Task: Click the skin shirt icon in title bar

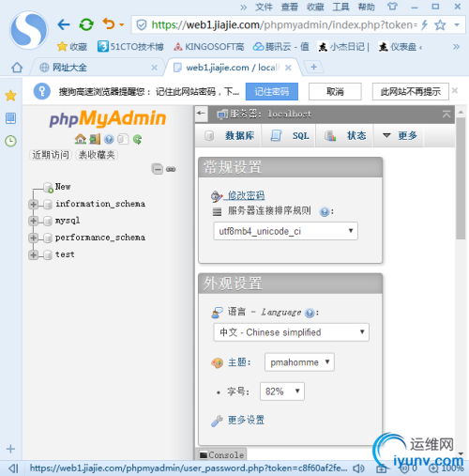Action: click(x=392, y=7)
